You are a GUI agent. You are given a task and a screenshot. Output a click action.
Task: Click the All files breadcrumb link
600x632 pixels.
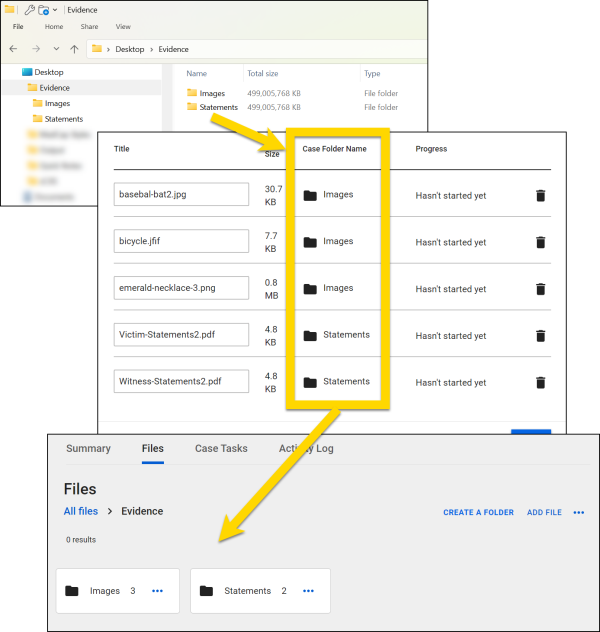coord(81,511)
